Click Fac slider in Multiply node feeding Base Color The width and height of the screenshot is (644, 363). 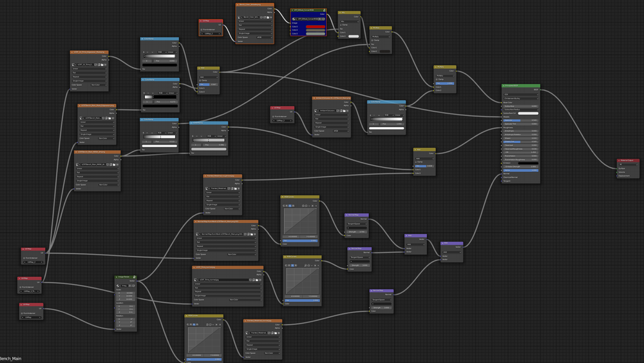tap(445, 83)
